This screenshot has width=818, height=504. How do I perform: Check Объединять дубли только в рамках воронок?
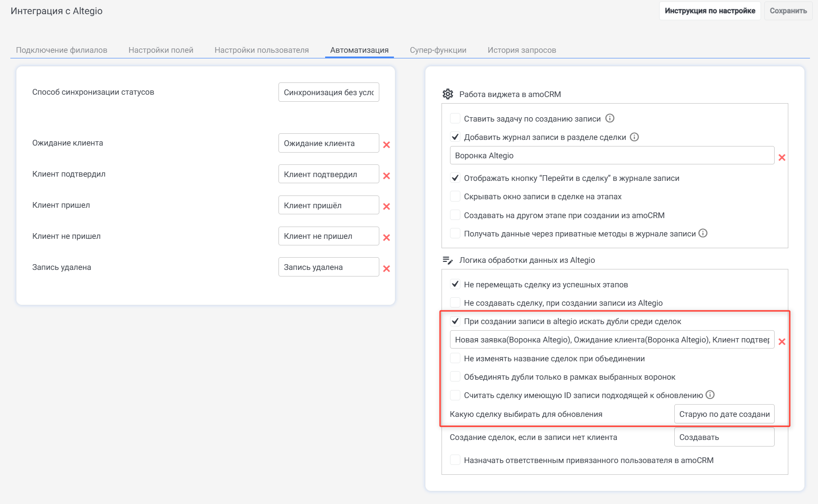[x=455, y=377]
